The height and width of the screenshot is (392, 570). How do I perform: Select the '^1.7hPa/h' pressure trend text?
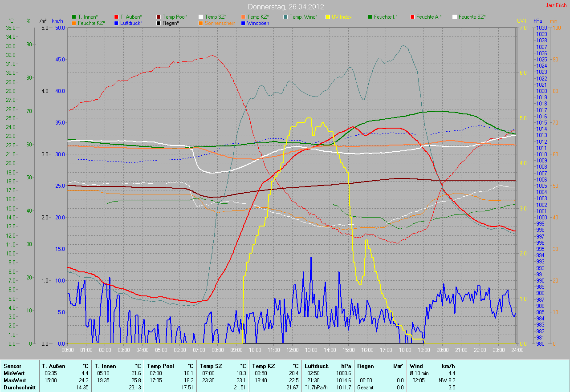316,388
